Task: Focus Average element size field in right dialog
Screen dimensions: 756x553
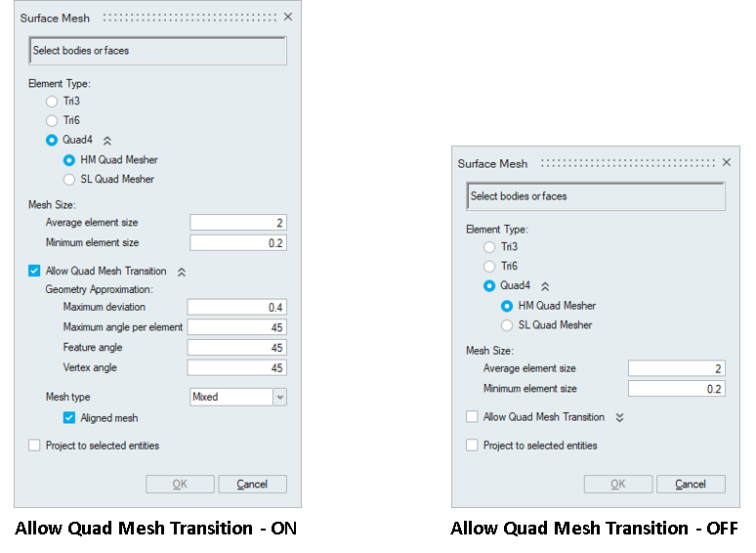Action: point(676,368)
